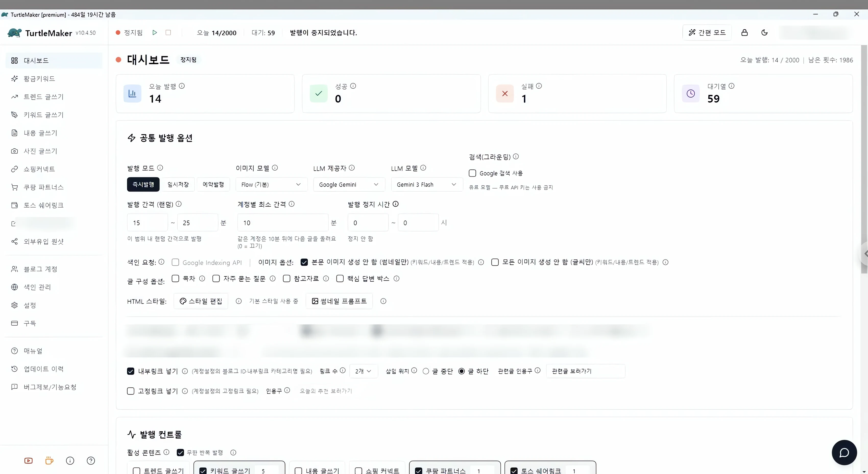This screenshot has height=474, width=868.
Task: Click info icon next to 핵심 답변 박스
Action: [396, 278]
